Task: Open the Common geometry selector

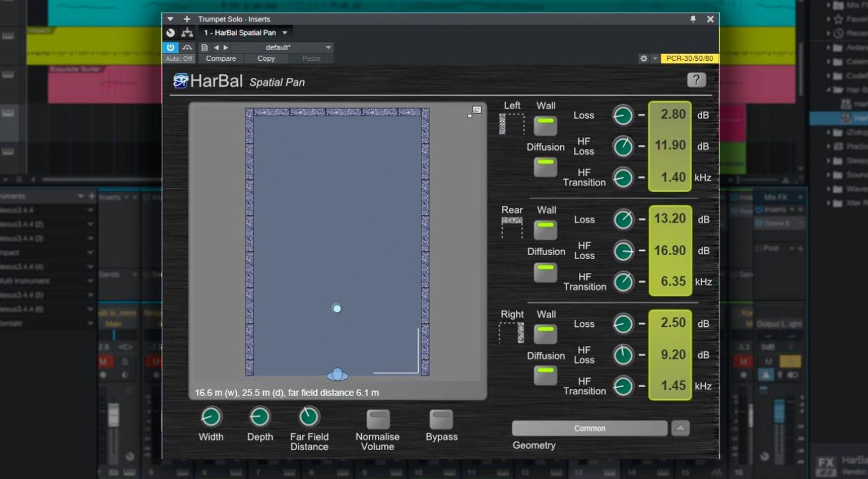Action: click(x=590, y=428)
